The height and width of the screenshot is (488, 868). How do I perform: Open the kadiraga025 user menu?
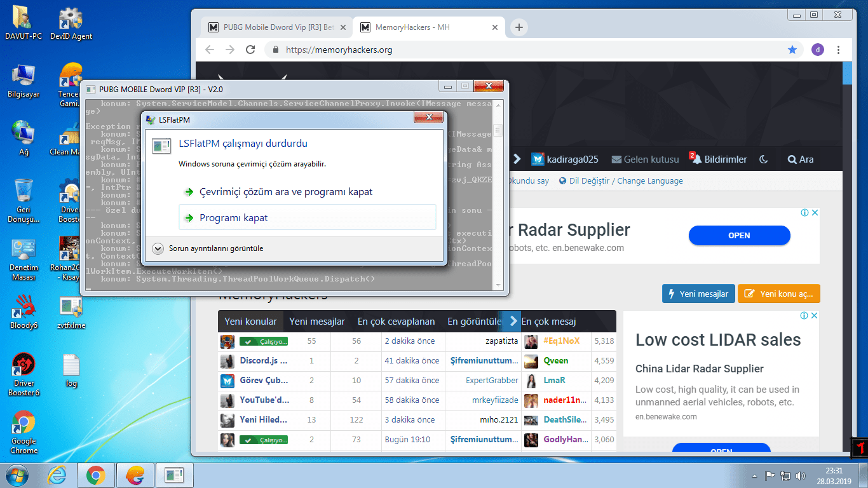click(565, 159)
